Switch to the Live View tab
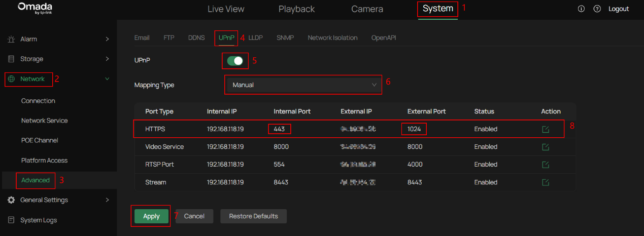The image size is (644, 236). pos(226,9)
